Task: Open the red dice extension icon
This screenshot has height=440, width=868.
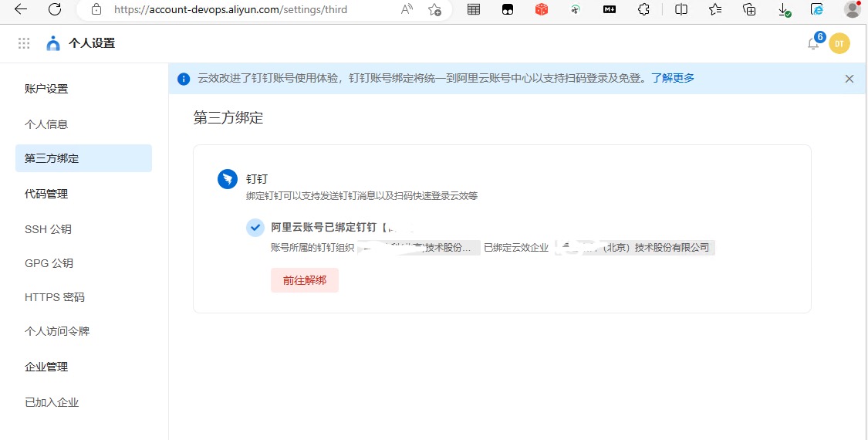Action: 542,8
